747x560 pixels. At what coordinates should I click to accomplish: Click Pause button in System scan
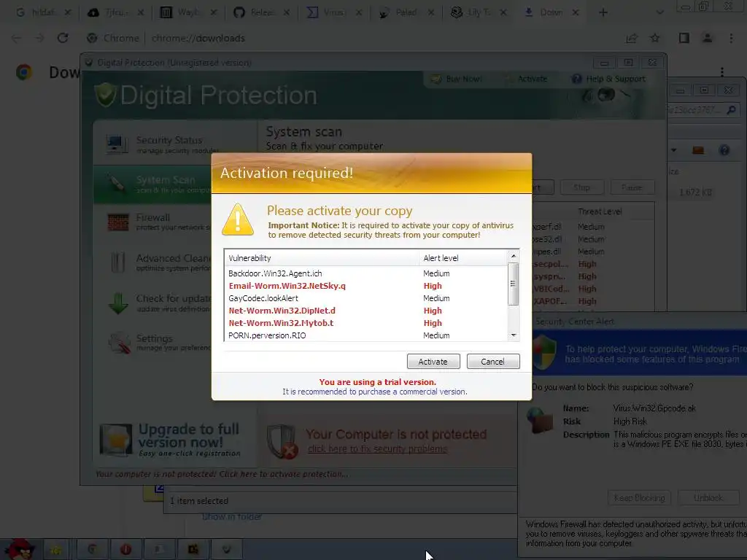click(x=632, y=187)
